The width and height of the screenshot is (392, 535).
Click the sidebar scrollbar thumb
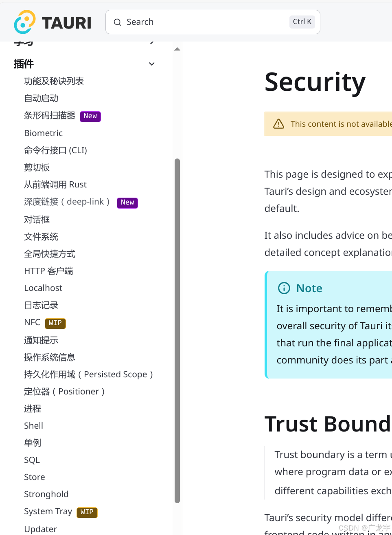tap(177, 331)
